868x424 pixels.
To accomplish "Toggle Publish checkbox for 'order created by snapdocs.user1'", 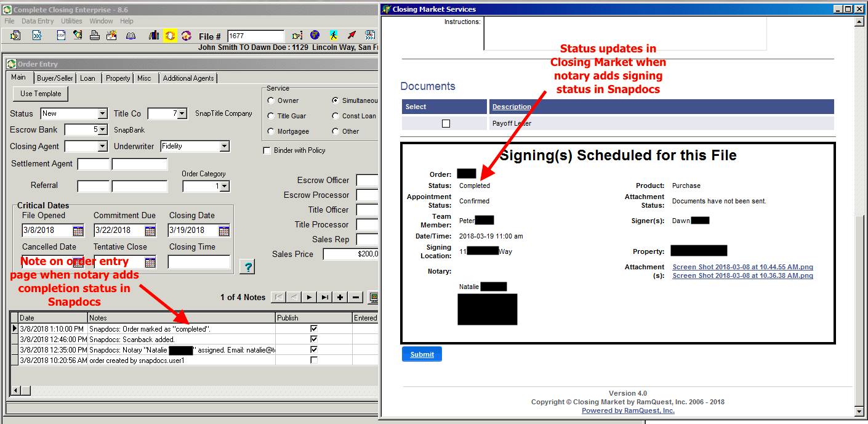I will click(x=314, y=360).
